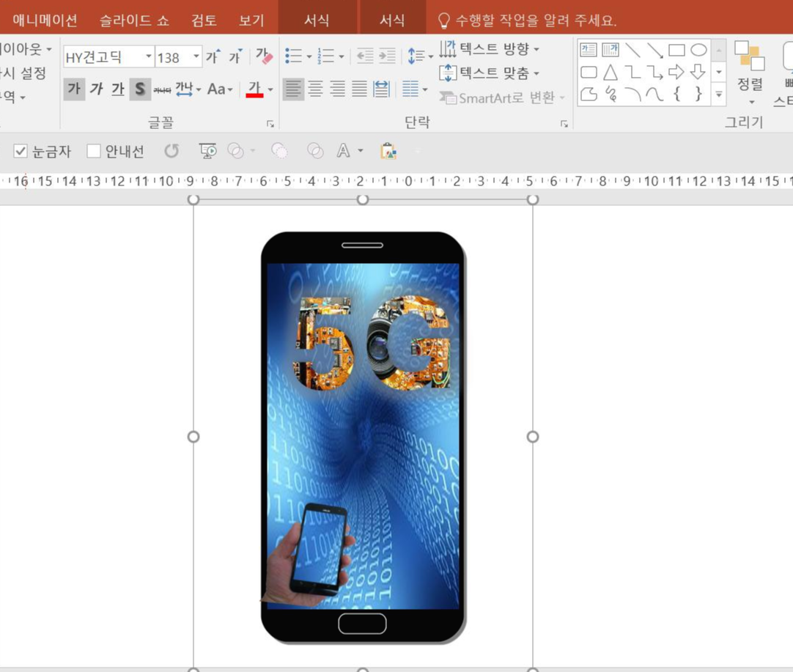793x672 pixels.
Task: Click the merge shapes union icon
Action: tap(236, 151)
